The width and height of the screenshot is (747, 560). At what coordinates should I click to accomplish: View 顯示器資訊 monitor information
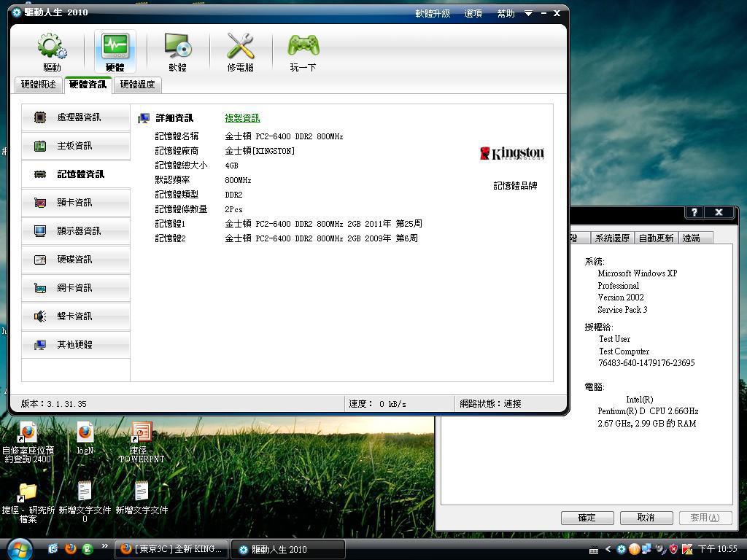click(x=76, y=231)
